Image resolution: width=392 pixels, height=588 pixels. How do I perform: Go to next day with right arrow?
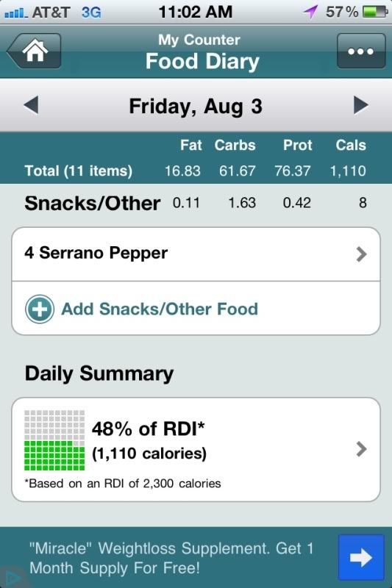tap(361, 105)
